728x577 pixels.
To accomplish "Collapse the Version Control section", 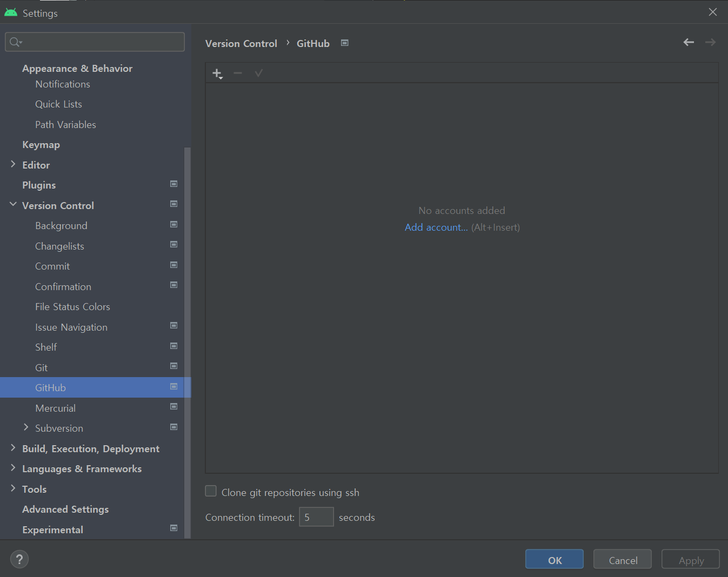I will pos(13,204).
